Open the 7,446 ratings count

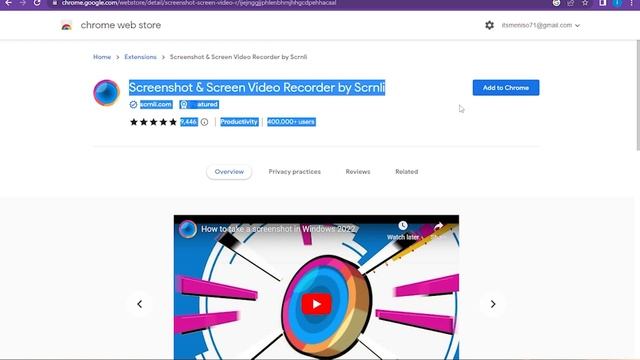pos(189,122)
